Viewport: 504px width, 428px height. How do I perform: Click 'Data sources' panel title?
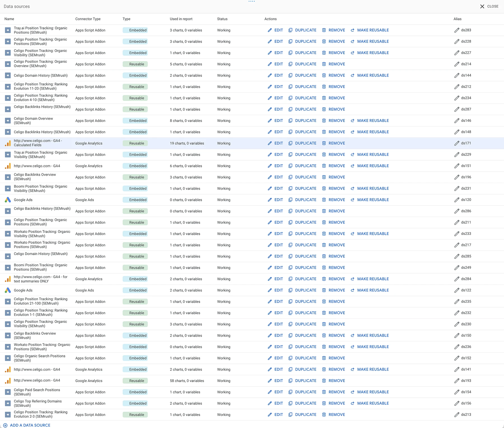pyautogui.click(x=17, y=6)
